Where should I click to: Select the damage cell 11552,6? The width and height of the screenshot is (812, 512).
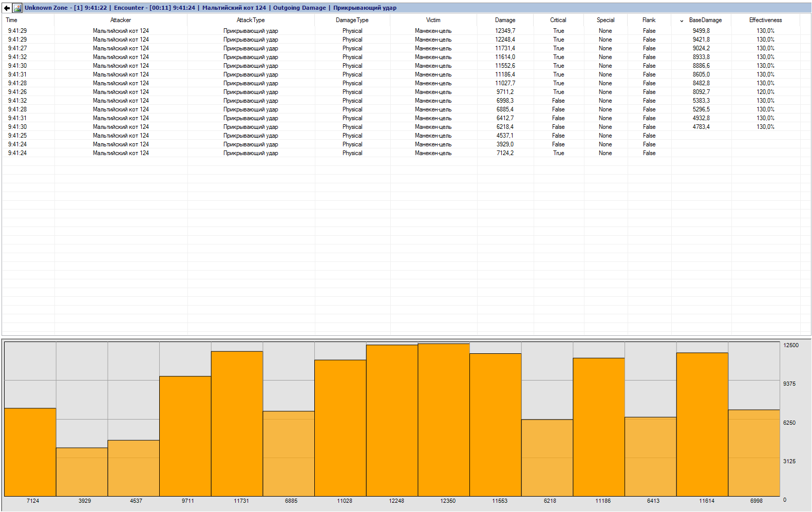pyautogui.click(x=505, y=66)
